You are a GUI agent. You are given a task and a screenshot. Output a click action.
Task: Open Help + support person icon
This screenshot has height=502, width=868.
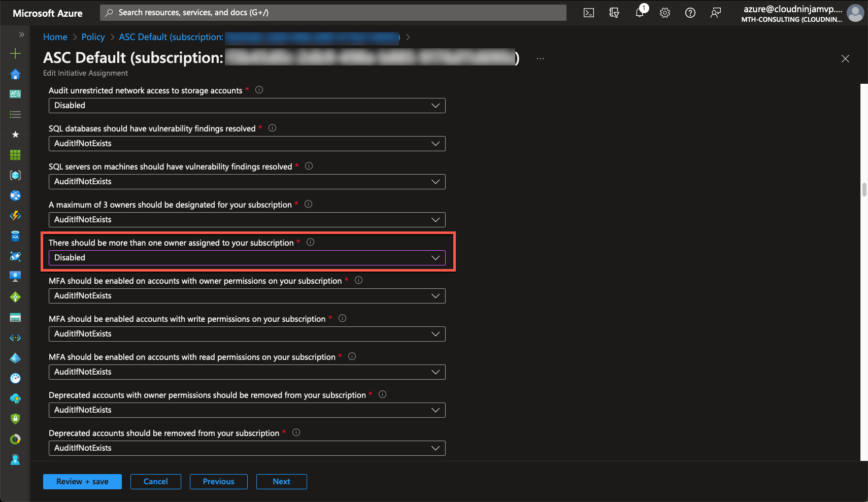tap(15, 459)
